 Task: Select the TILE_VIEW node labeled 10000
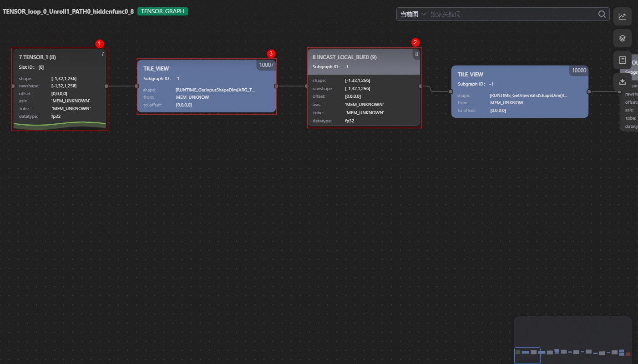[519, 92]
